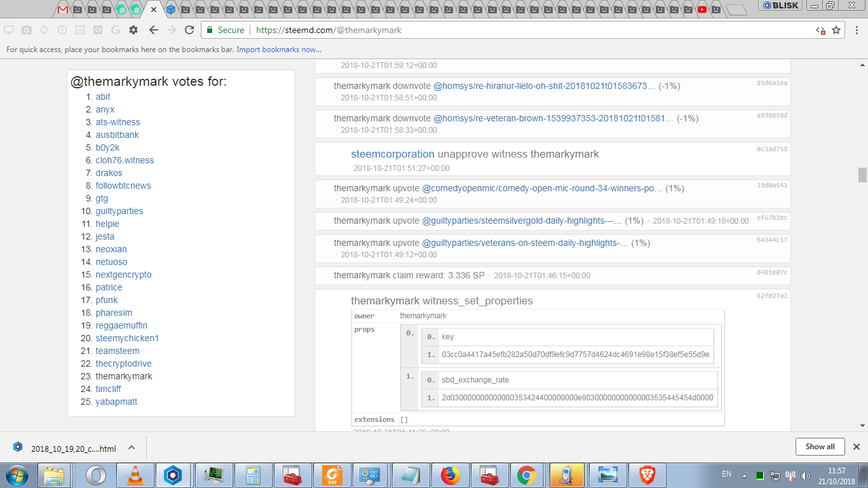Click transaction hash 0c3ad758
The width and height of the screenshot is (868, 488).
(x=772, y=149)
